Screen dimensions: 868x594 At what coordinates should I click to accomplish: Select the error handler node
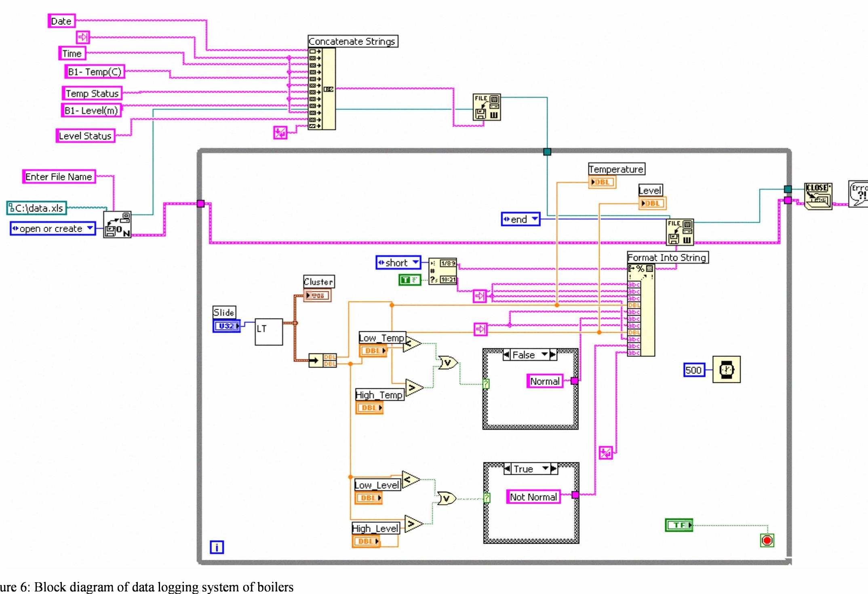(x=858, y=194)
